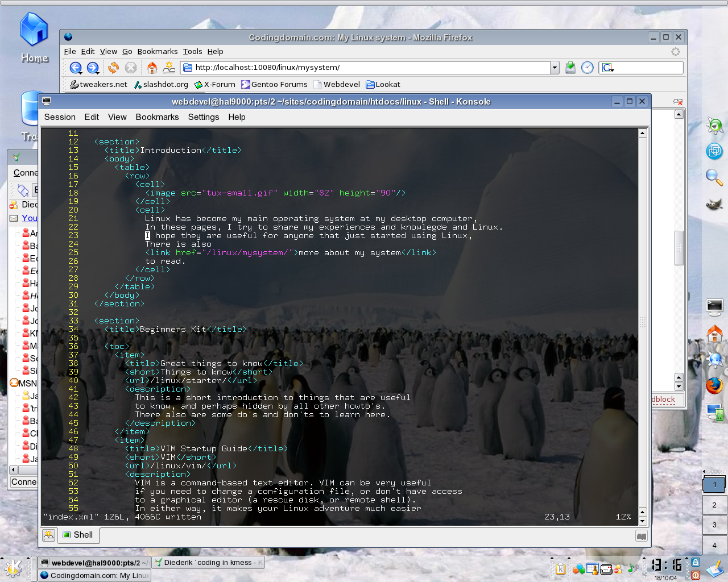Screen dimensions: 728x582
Task: Launch the magnifier search icon in side panel
Action: point(714,177)
